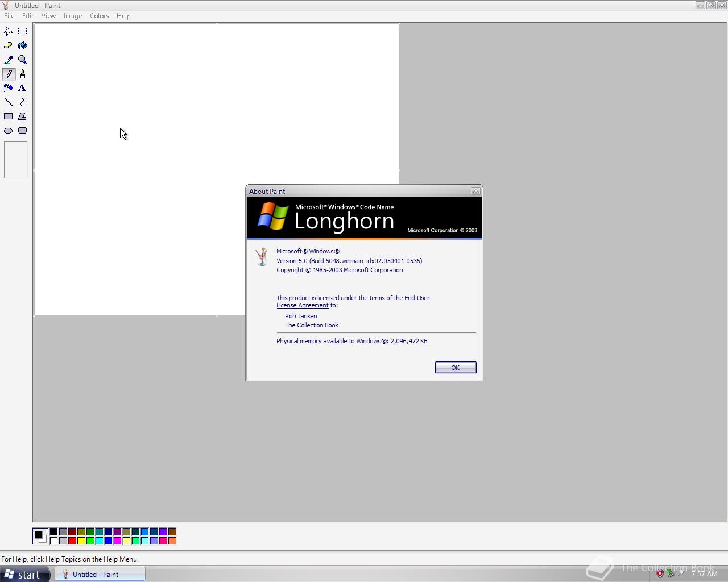
Task: Open the Colors menu
Action: click(x=99, y=16)
